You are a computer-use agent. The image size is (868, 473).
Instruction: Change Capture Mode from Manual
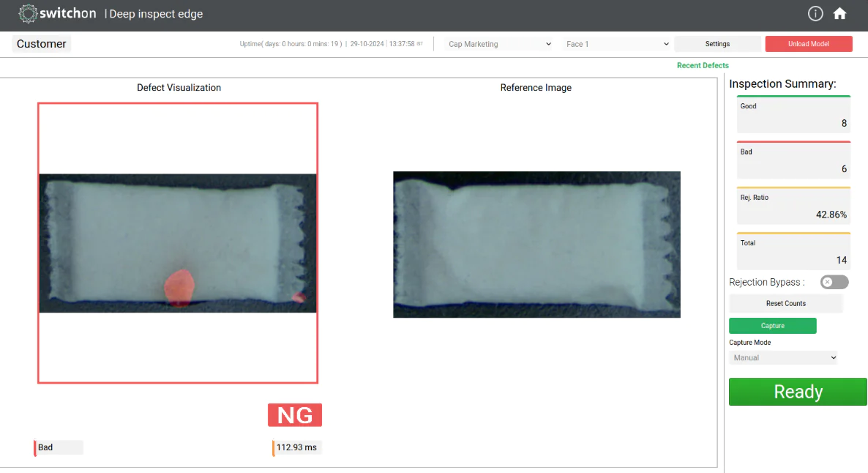point(782,357)
